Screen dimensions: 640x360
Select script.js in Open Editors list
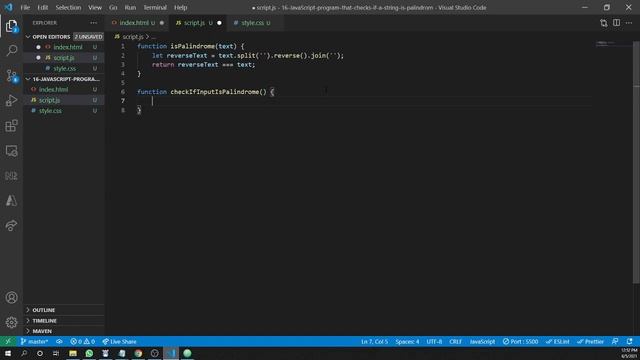(x=64, y=58)
